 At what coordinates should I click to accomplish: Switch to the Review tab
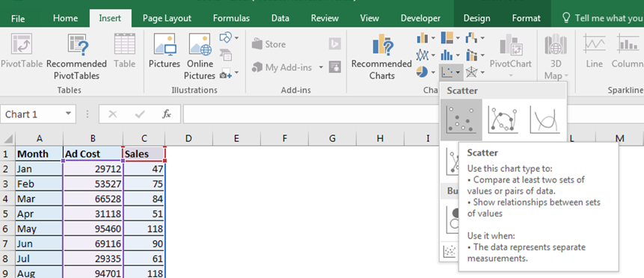325,19
